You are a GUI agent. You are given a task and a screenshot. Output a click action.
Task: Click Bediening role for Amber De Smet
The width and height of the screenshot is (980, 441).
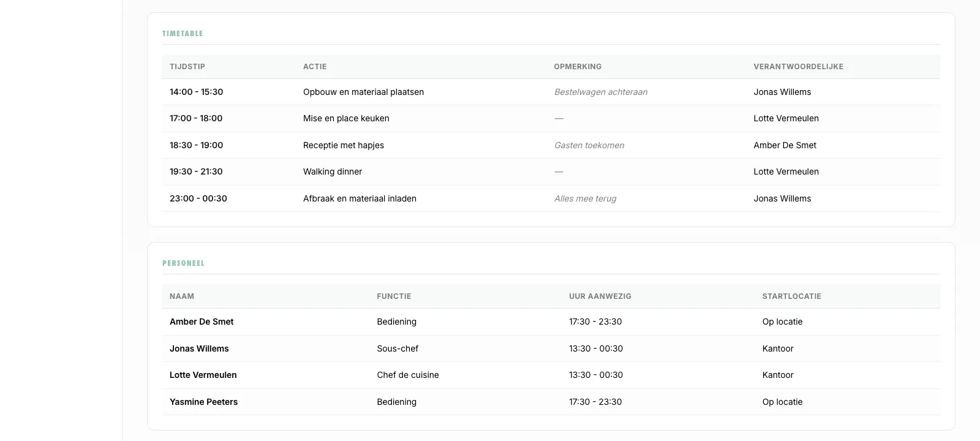[396, 322]
